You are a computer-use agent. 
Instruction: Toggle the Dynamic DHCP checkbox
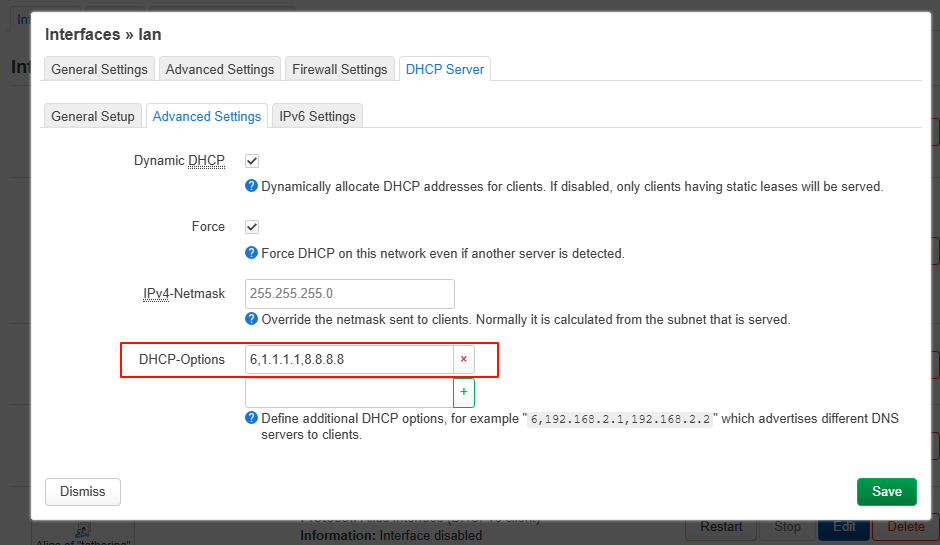(252, 161)
